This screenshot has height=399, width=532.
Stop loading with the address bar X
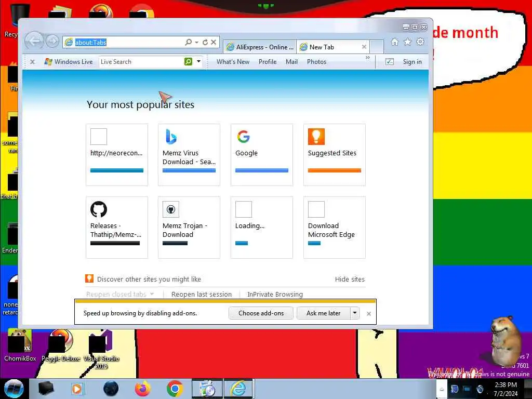click(x=214, y=42)
